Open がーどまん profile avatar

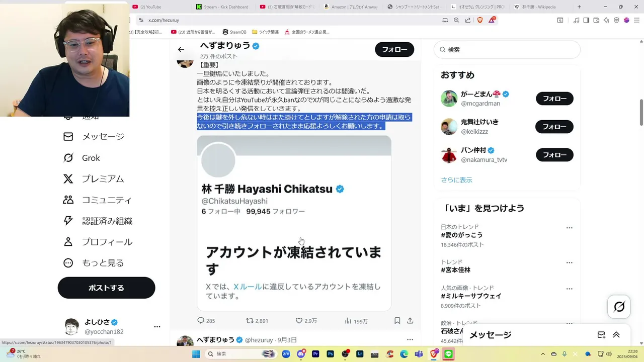coord(449,99)
